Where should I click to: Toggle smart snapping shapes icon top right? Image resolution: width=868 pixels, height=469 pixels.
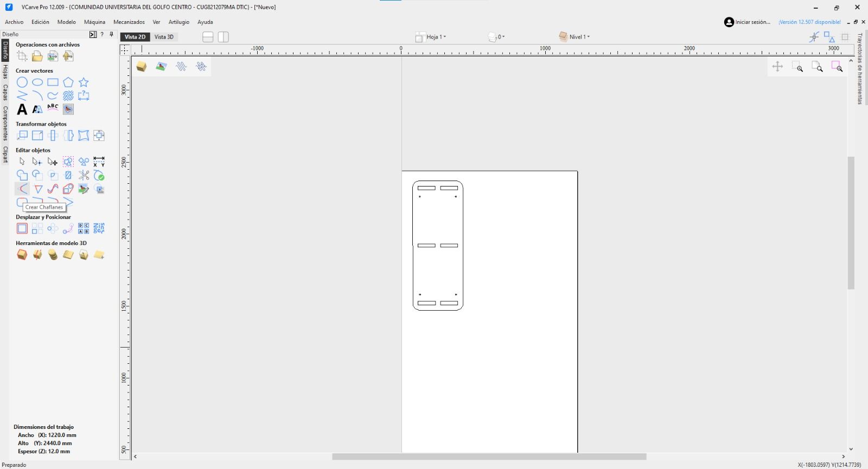829,37
